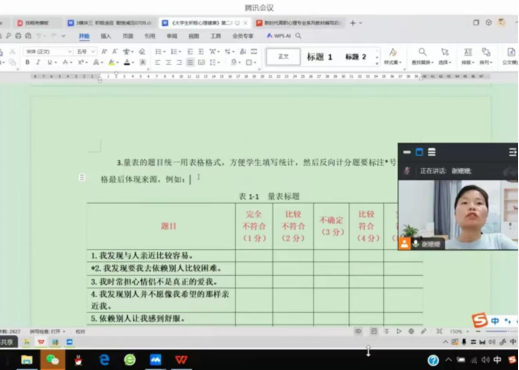
Task: Switch to the 视图 ribbon tab
Action: pyautogui.click(x=194, y=36)
